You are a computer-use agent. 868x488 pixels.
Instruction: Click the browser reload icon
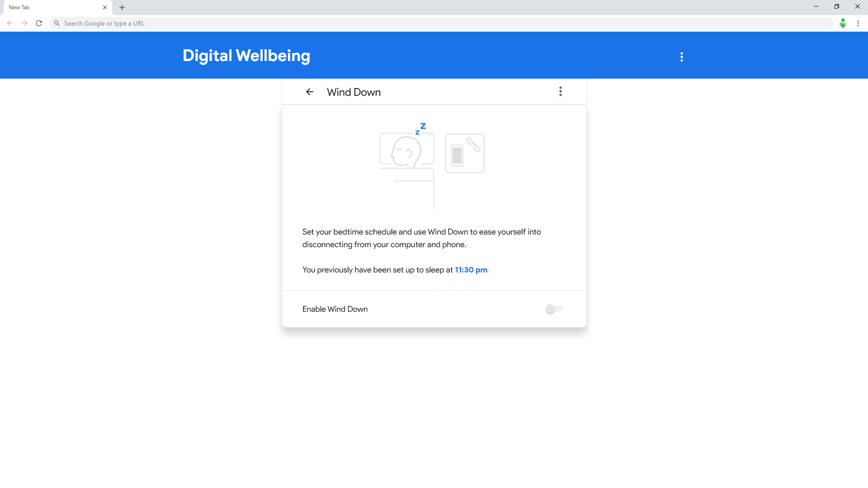[x=39, y=23]
